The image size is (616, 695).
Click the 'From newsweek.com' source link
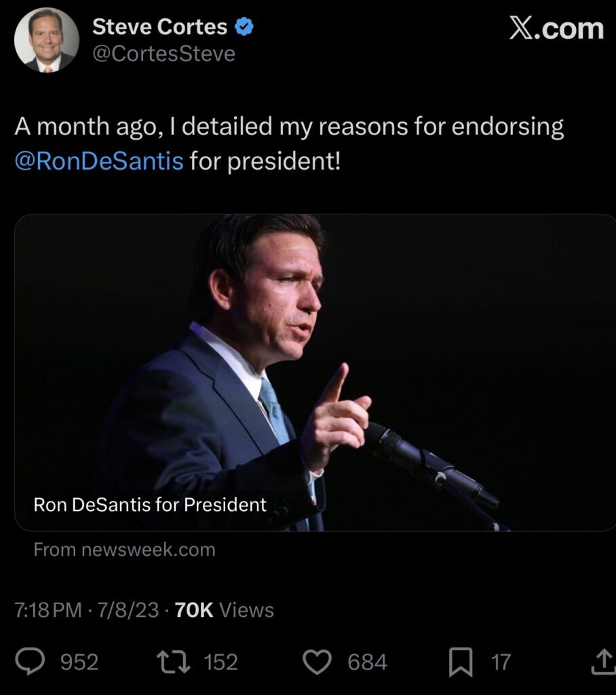(124, 550)
